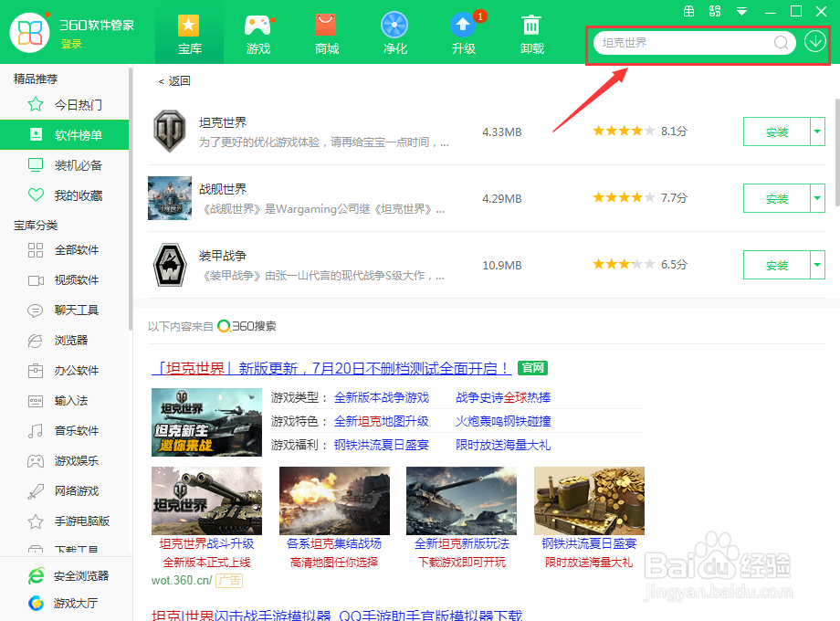840x621 pixels.
Task: Click the 钢铁洪流夏日盛宴 link beside 游戏福利
Action: 382,445
